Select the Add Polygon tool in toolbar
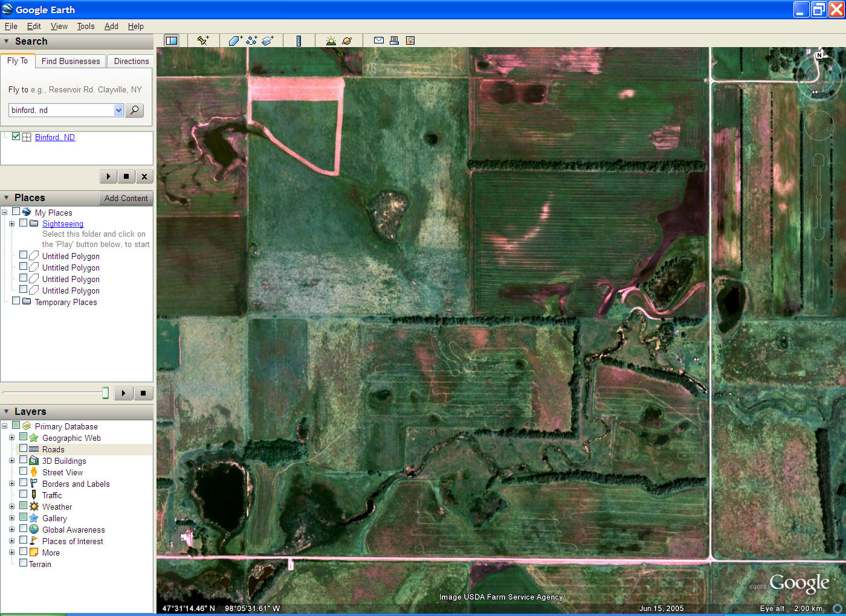The image size is (846, 616). (235, 40)
